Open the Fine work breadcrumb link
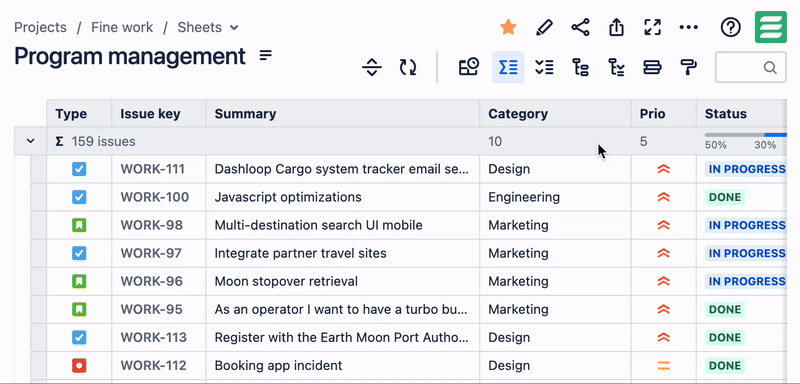 [122, 27]
